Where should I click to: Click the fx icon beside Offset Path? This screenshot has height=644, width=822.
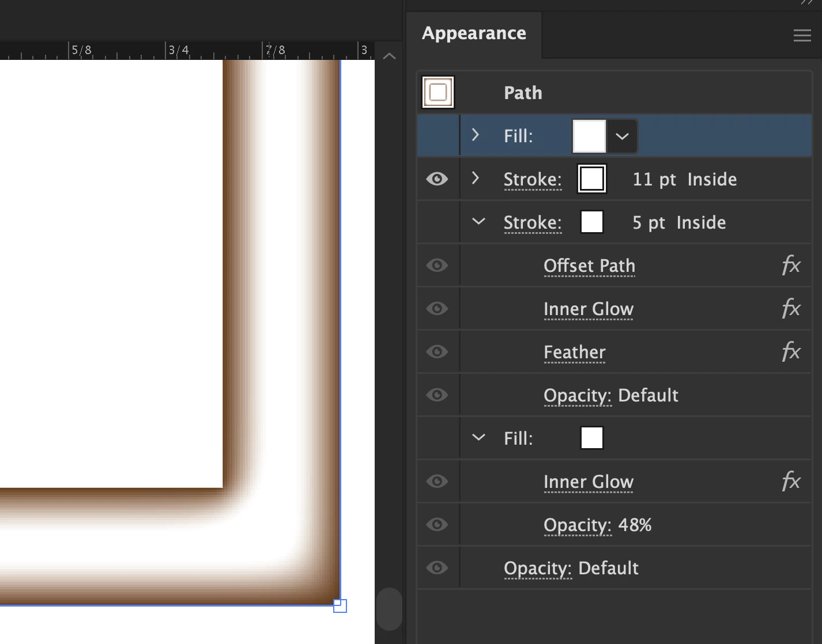tap(791, 266)
